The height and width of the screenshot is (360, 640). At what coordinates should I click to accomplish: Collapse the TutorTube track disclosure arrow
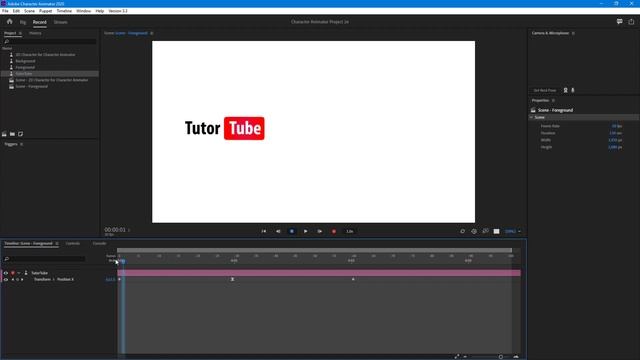point(19,273)
